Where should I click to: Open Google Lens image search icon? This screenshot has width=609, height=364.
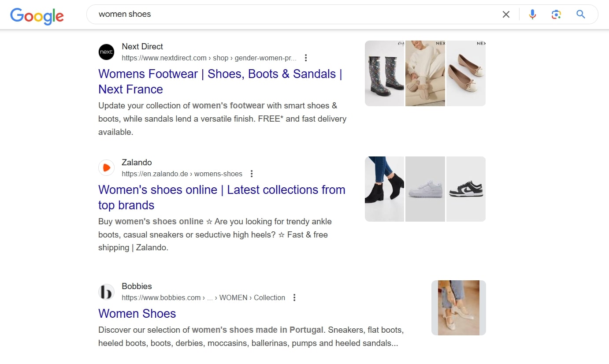(x=556, y=15)
